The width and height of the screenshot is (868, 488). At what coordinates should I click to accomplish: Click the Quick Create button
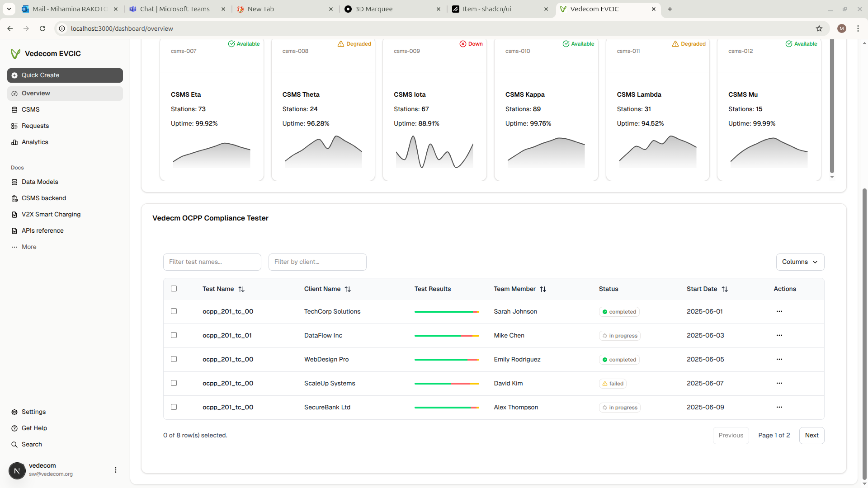pos(65,75)
